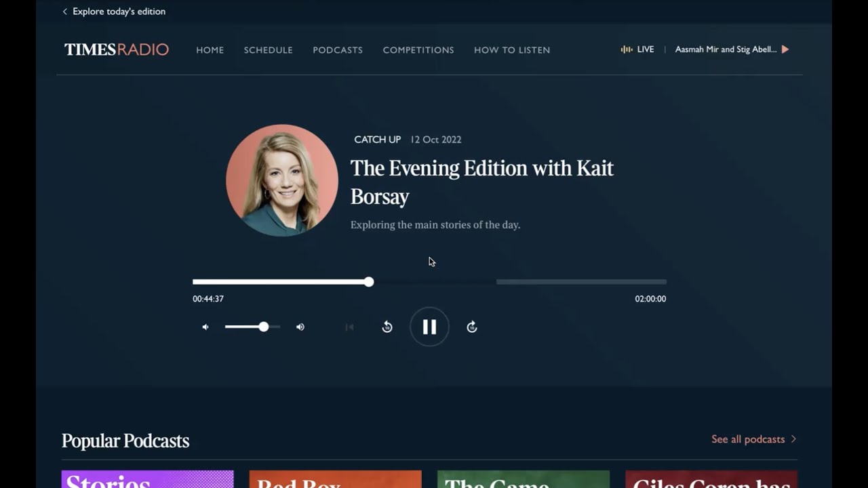Click the playback progress bar handle
Image resolution: width=868 pixels, height=488 pixels.
pos(369,282)
